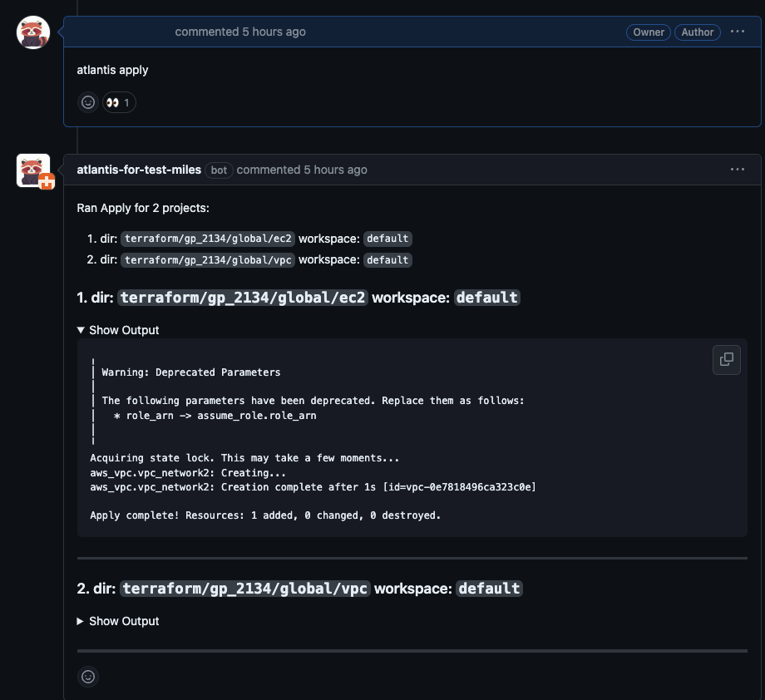Toggle the eyes reaction with count 1
This screenshot has height=700, width=765.
119,102
